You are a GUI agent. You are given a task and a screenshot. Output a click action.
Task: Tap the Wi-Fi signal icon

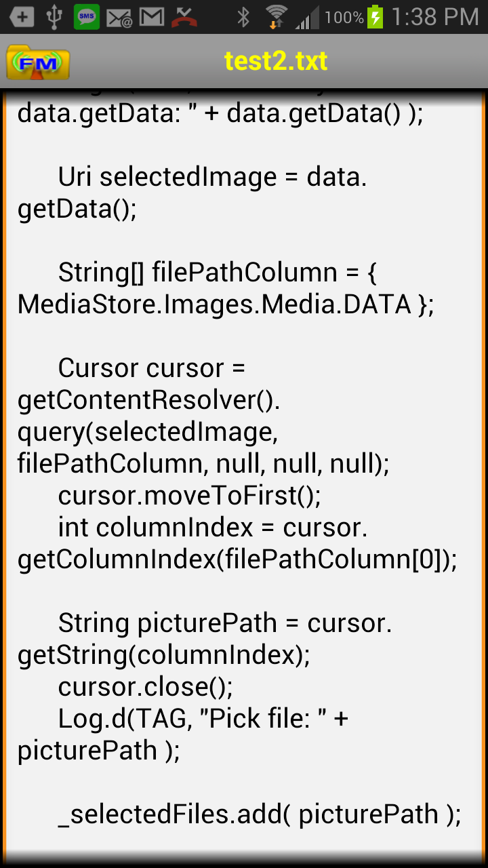(x=276, y=17)
